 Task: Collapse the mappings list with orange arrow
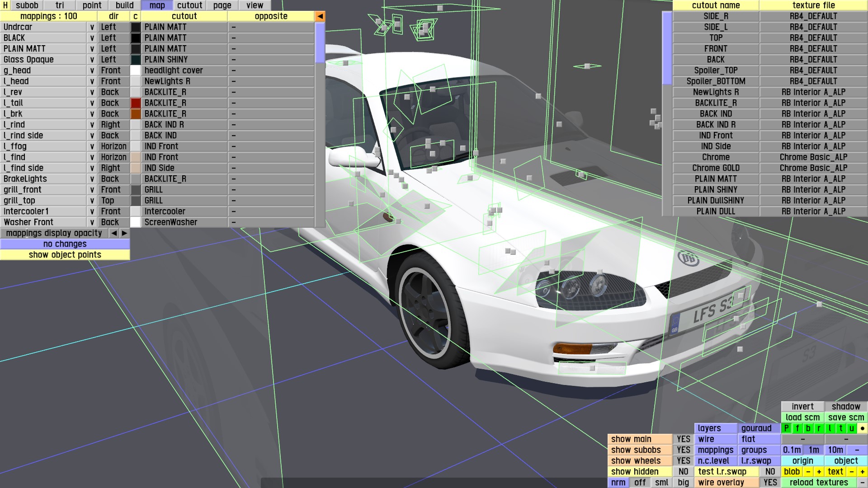pos(320,16)
